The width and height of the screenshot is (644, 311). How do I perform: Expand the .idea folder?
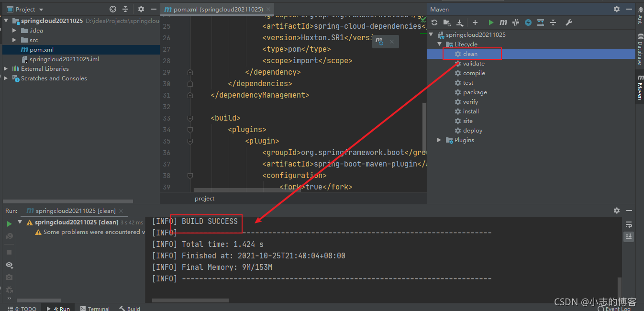coord(14,31)
